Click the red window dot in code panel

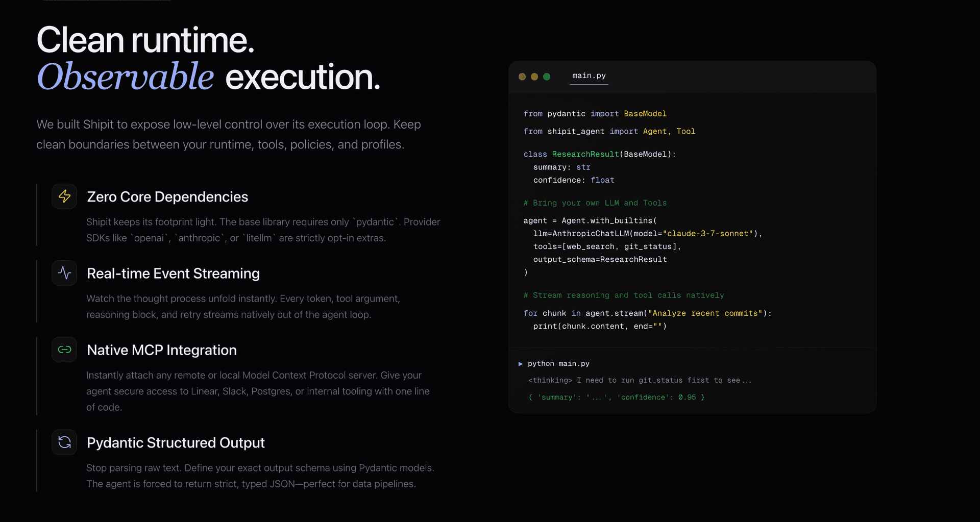522,77
